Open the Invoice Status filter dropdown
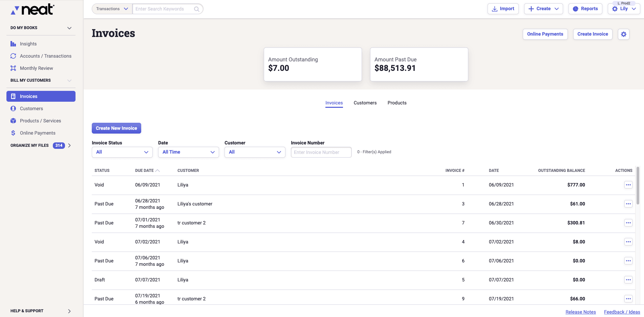 (122, 152)
